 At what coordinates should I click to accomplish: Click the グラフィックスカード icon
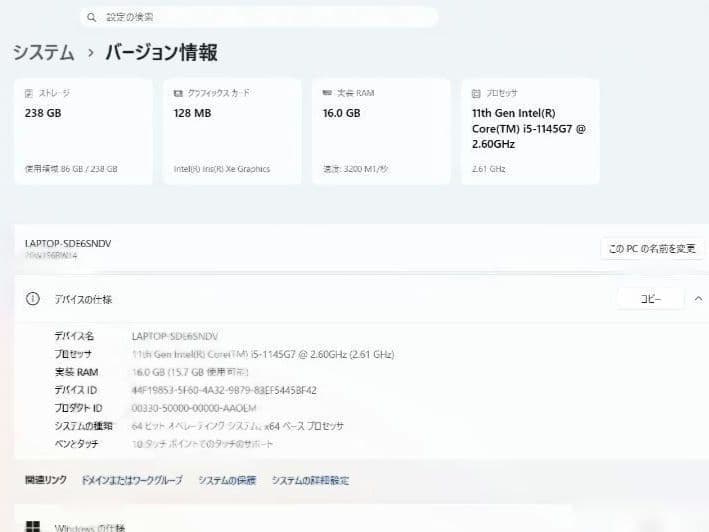pos(178,93)
